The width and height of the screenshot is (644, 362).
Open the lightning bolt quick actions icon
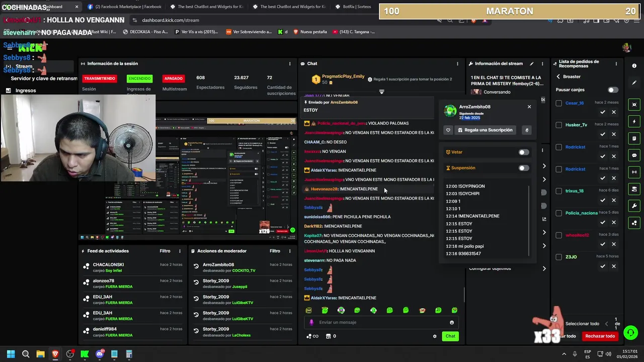point(634,122)
